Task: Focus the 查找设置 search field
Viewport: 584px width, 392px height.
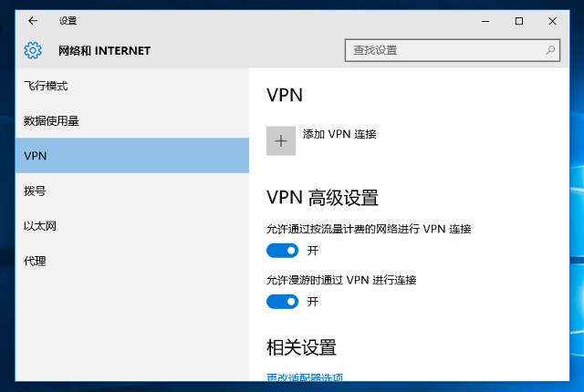Action: click(443, 50)
